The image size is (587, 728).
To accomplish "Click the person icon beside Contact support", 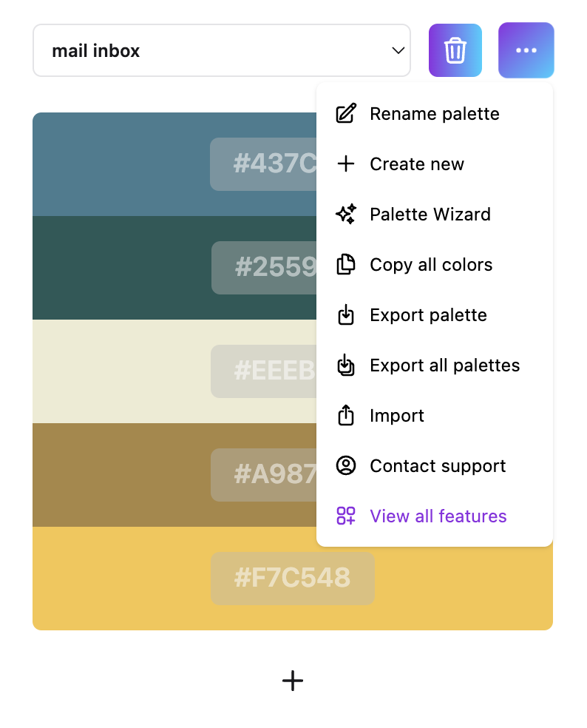I will click(346, 465).
